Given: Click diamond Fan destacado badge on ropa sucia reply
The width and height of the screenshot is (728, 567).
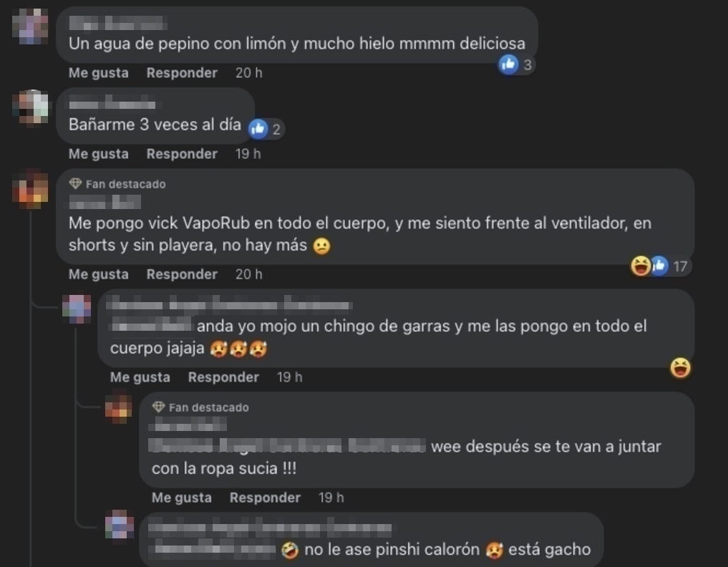Looking at the screenshot, I should pos(158,407).
